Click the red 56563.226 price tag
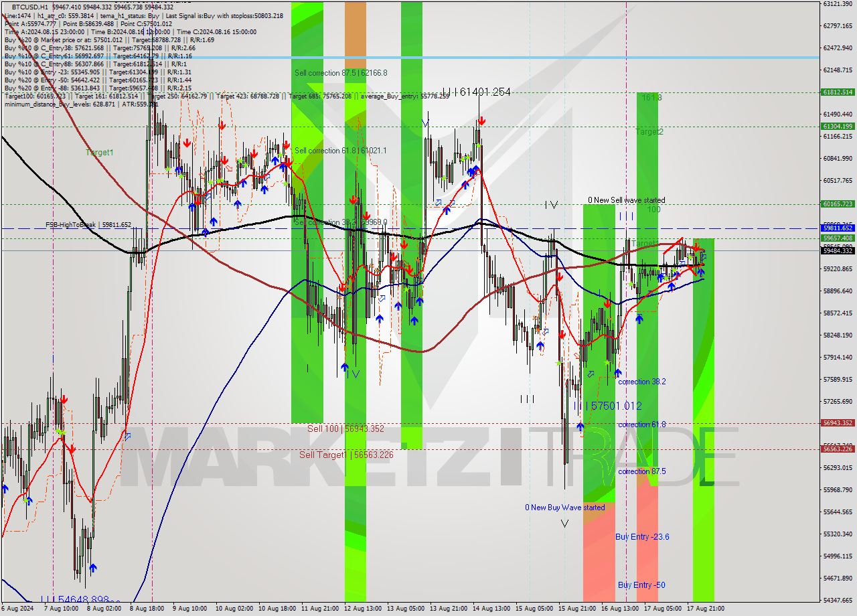Image resolution: width=857 pixels, height=616 pixels. coord(838,449)
